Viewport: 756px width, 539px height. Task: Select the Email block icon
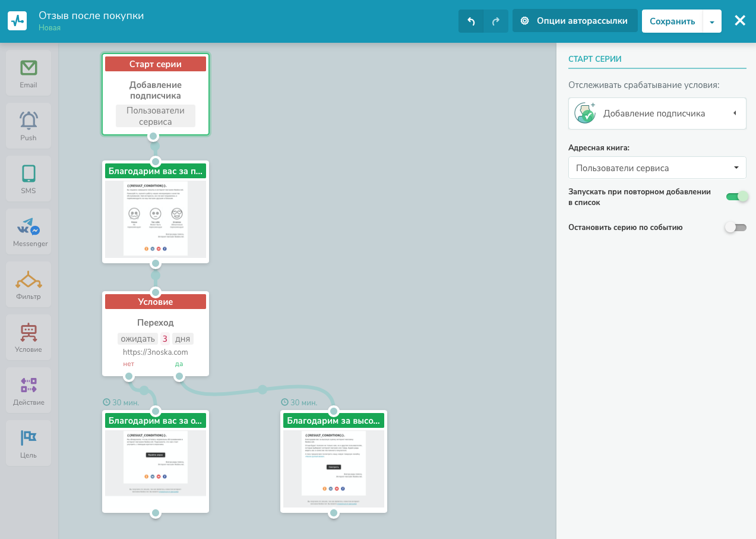[x=29, y=73]
